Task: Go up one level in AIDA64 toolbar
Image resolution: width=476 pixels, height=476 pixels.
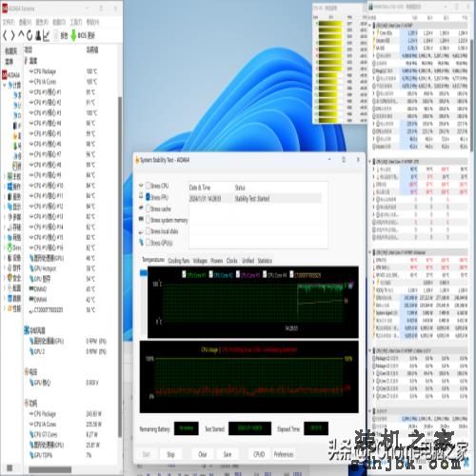Action: (21, 35)
